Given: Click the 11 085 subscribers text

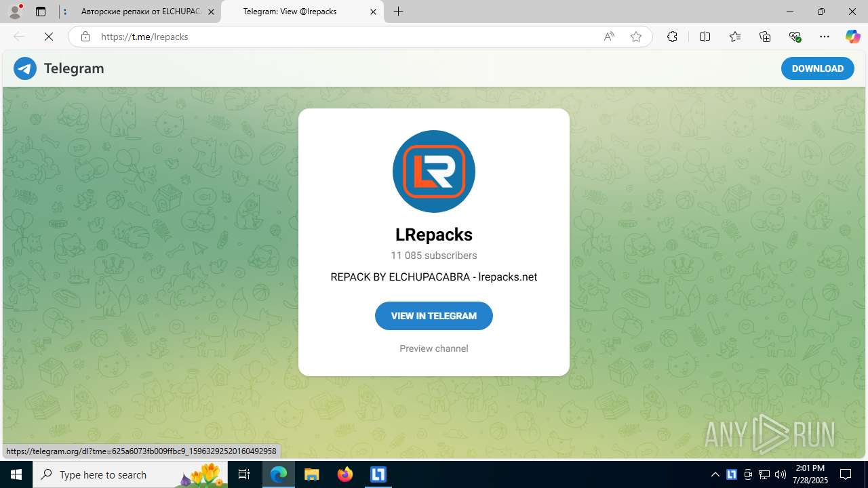Looking at the screenshot, I should click(434, 256).
